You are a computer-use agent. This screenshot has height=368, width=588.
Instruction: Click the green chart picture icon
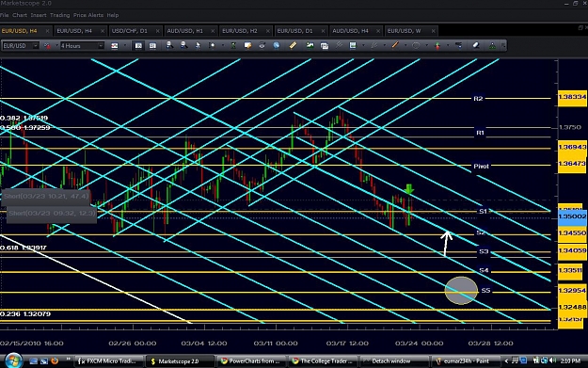point(310,45)
